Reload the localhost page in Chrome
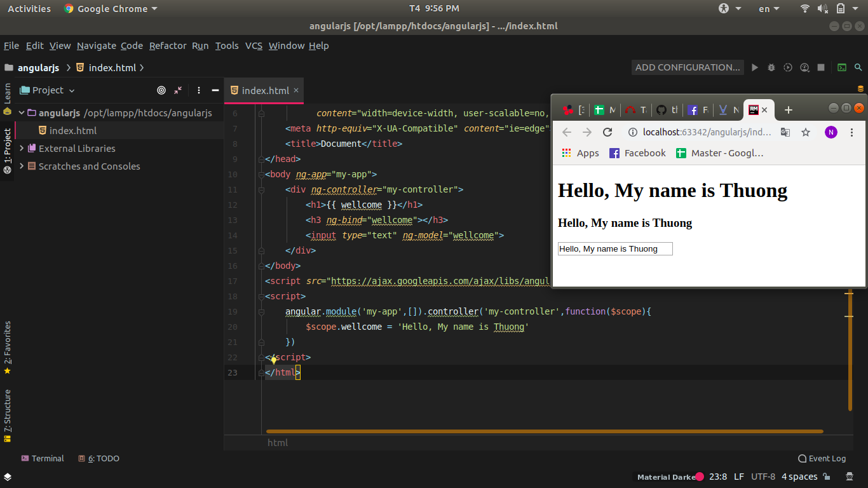 pos(607,132)
